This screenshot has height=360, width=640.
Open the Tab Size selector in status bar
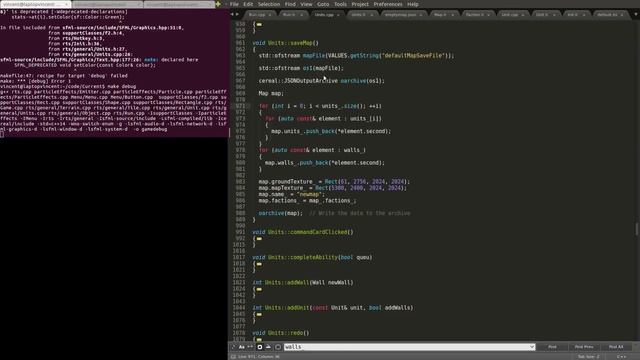click(588, 356)
